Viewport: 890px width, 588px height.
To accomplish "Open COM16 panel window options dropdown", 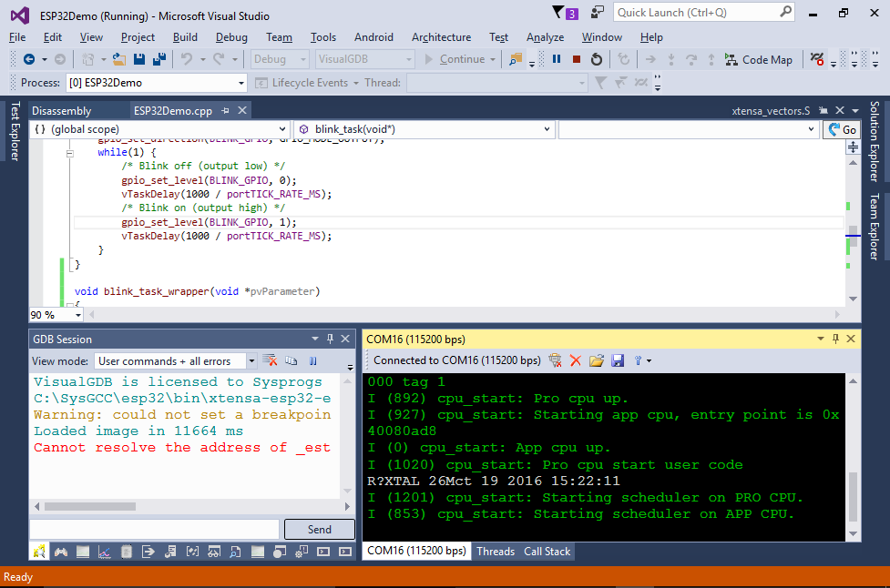I will point(820,339).
